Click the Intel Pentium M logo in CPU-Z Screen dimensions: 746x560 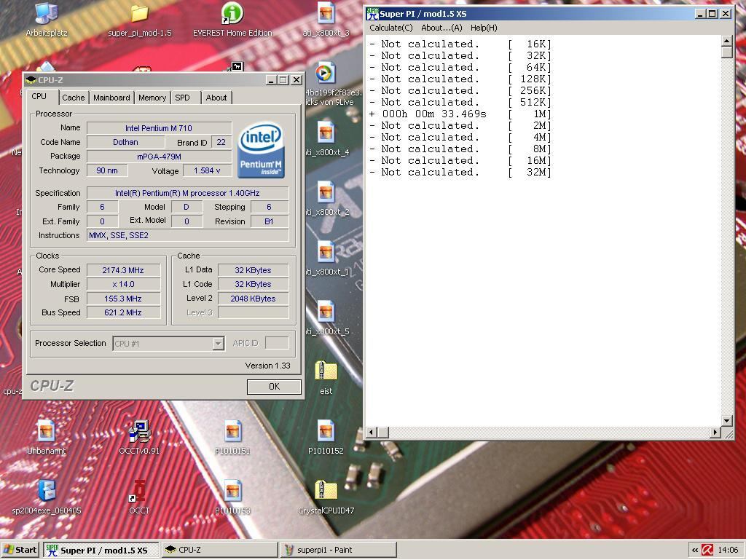(x=261, y=150)
